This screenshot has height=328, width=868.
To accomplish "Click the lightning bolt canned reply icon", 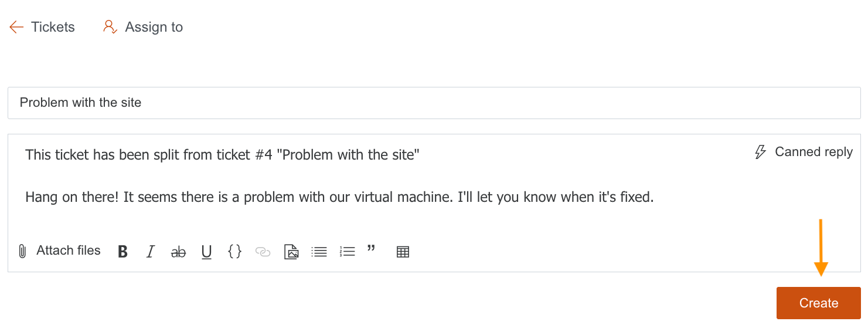I will [760, 153].
